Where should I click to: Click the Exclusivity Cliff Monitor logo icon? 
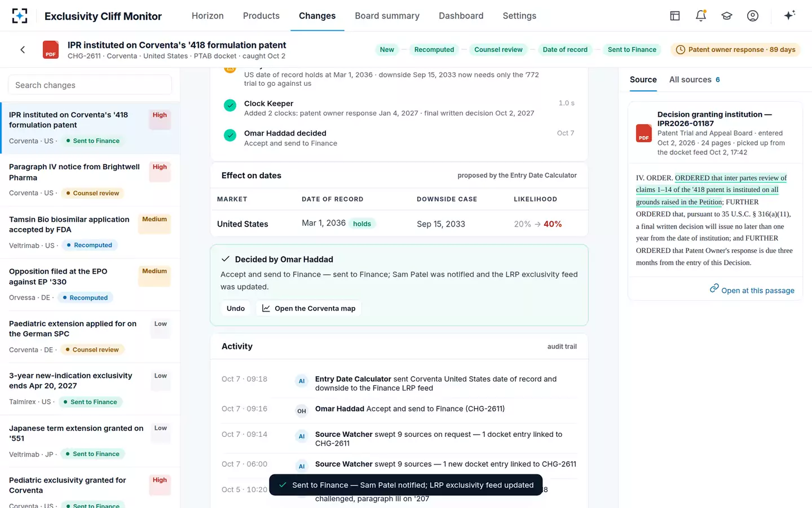[20, 16]
